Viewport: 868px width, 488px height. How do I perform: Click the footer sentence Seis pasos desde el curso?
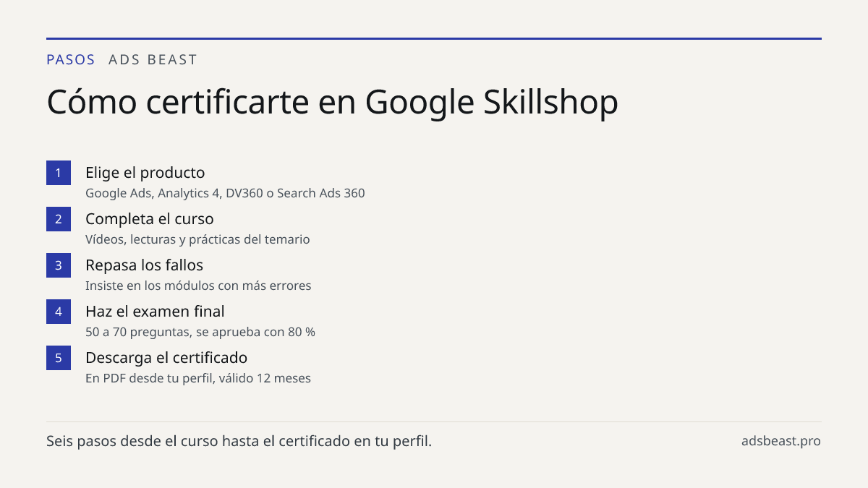tap(239, 441)
